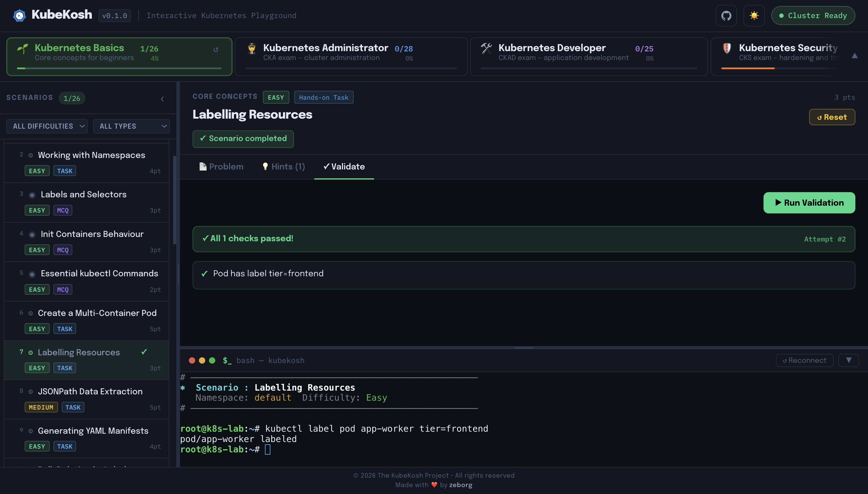Click the Run Validation button
The height and width of the screenshot is (494, 868).
(809, 203)
